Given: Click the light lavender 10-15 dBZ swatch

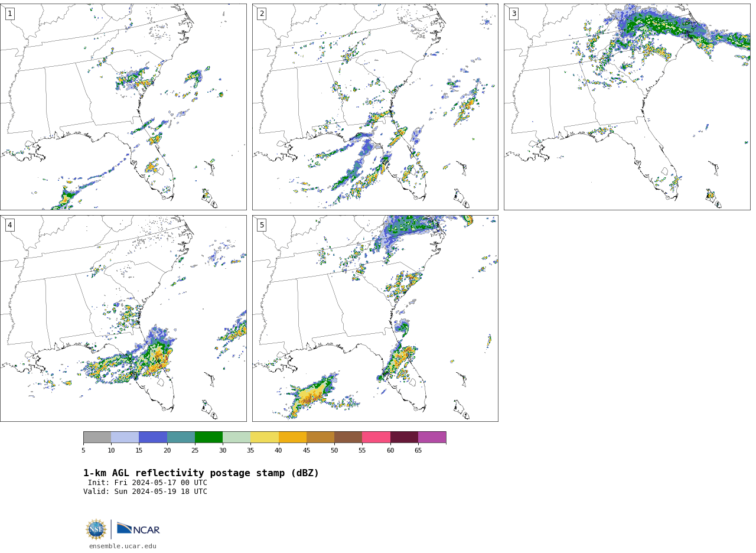Looking at the screenshot, I should click(125, 437).
